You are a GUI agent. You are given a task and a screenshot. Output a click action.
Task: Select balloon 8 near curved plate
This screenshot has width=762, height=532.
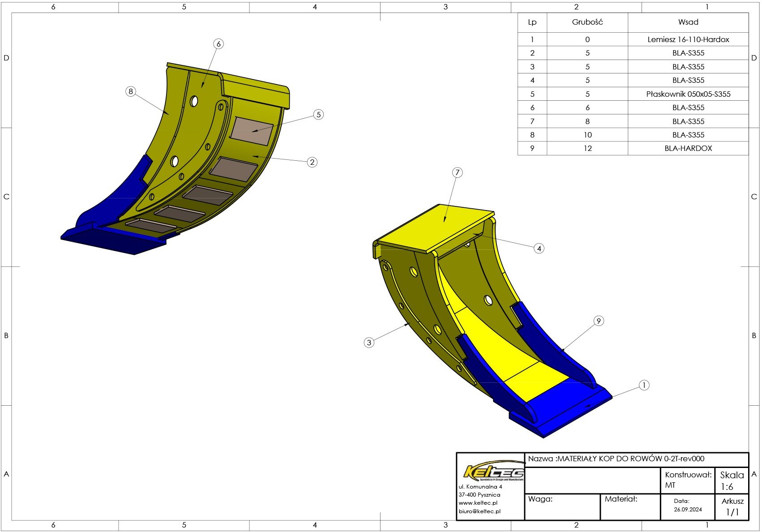tap(131, 91)
